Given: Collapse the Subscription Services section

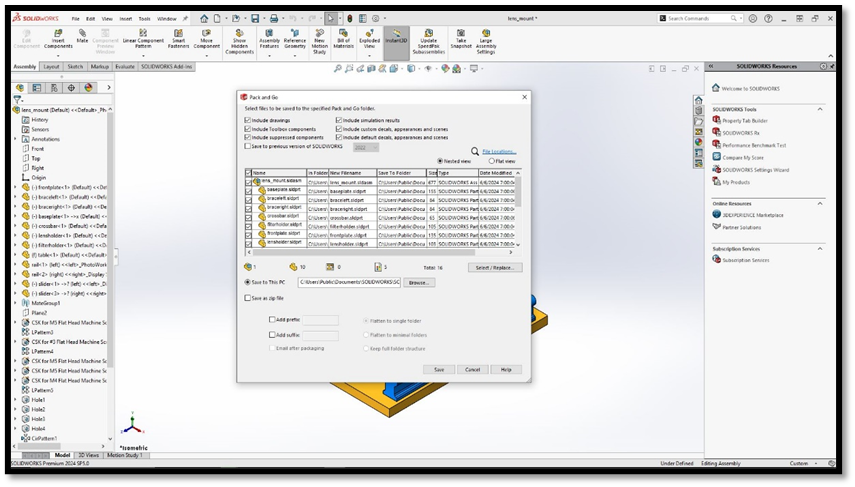Looking at the screenshot, I should click(x=820, y=249).
